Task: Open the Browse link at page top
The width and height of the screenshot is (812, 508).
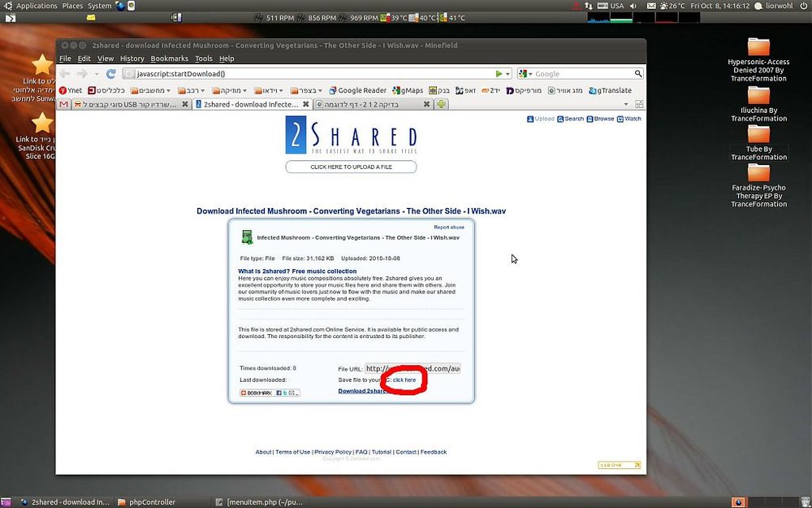Action: coord(600,119)
